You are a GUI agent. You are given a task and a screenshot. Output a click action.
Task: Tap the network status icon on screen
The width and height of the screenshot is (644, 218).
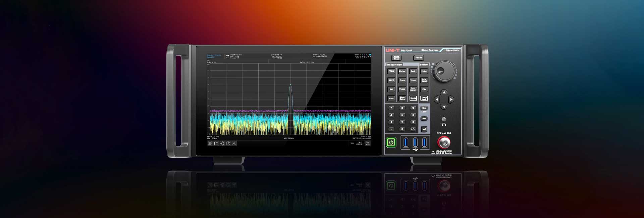[352, 144]
